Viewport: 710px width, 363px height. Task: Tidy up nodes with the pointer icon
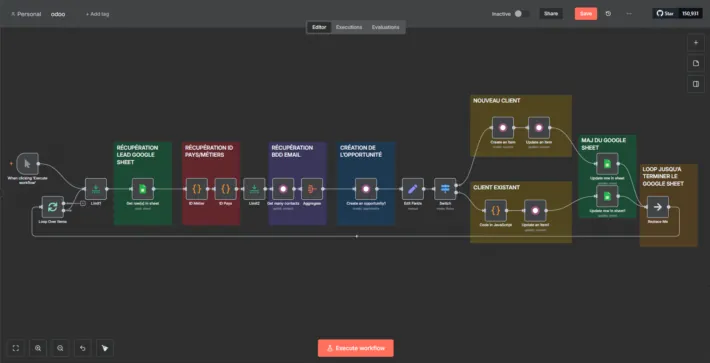pos(105,348)
